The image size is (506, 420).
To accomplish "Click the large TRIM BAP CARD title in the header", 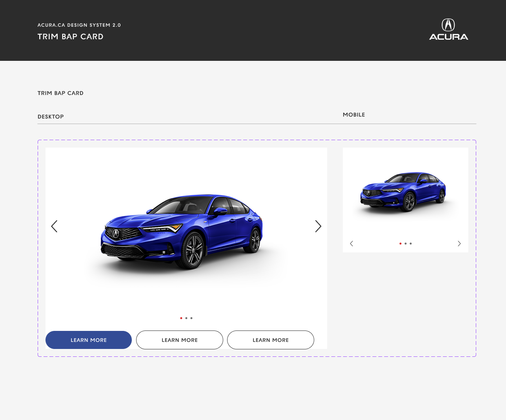I will pyautogui.click(x=71, y=37).
